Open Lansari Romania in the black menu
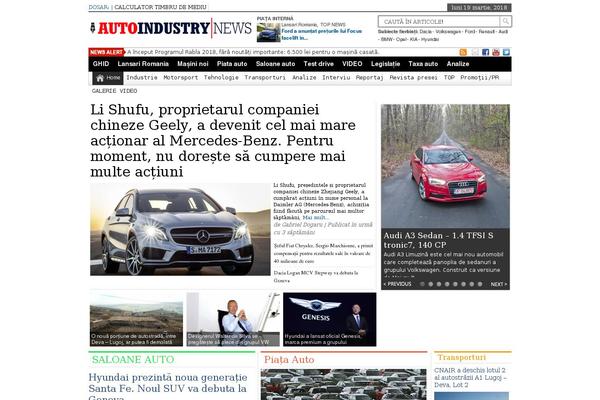 [143, 64]
